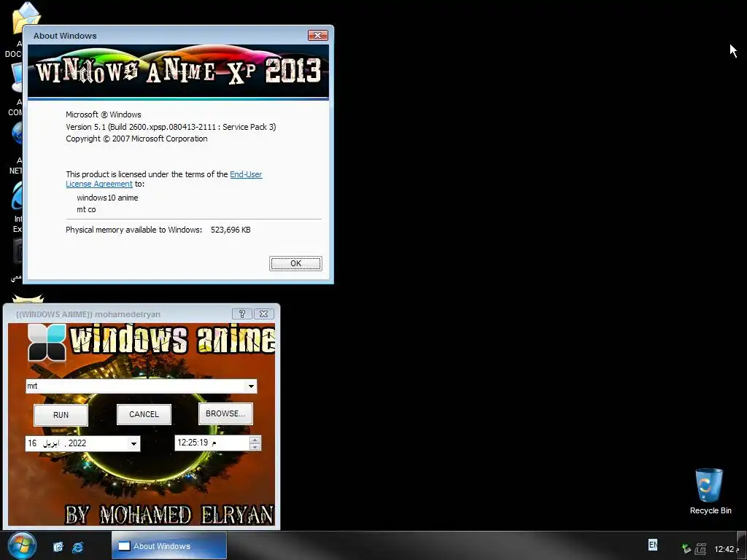Open the Recycle Bin desktop icon
Viewport: 747px width, 560px height.
tap(710, 491)
